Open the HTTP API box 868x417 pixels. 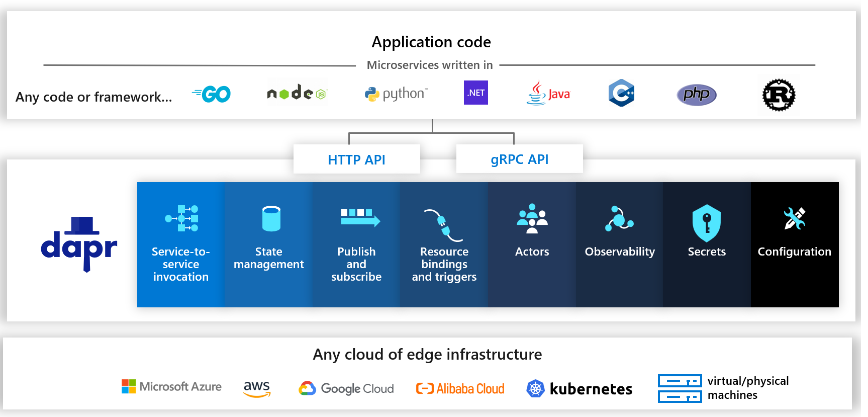(x=357, y=159)
